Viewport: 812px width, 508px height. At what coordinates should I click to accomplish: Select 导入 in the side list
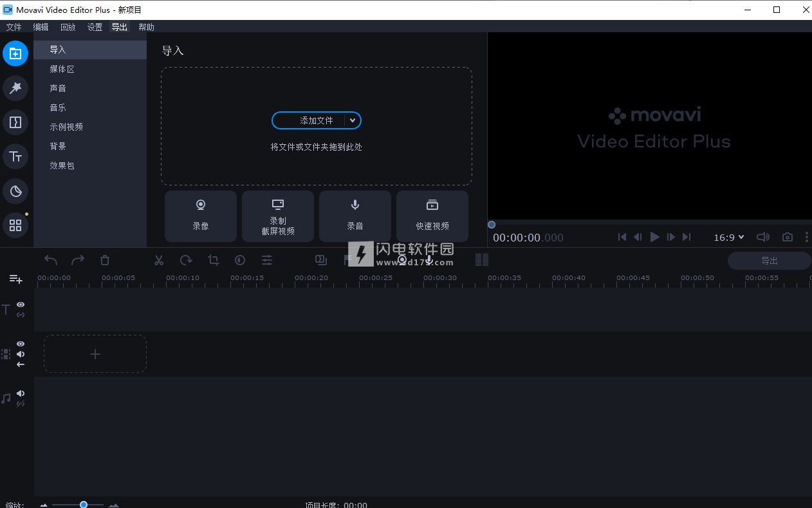(x=90, y=50)
